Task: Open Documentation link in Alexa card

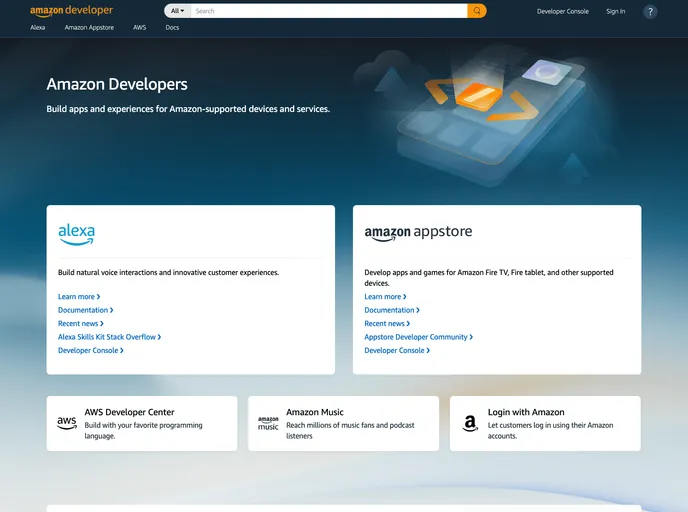Action: click(86, 310)
